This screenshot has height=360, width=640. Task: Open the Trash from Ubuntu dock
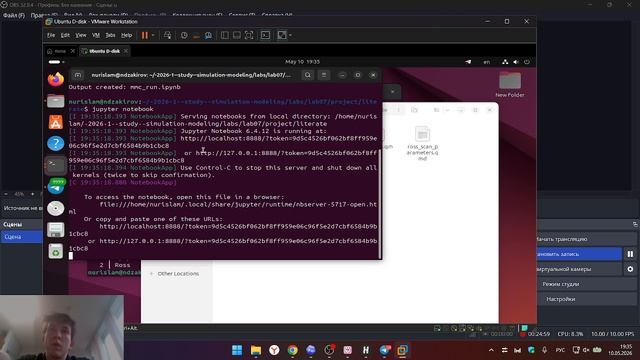[x=56, y=251]
